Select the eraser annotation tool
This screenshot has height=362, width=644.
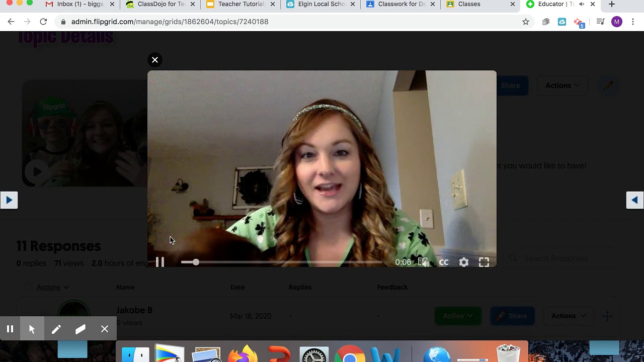point(80,329)
